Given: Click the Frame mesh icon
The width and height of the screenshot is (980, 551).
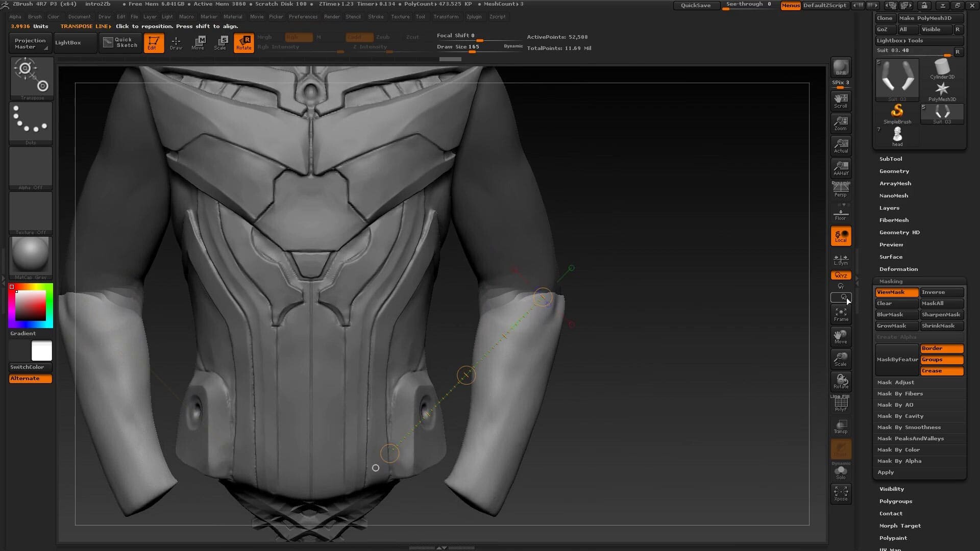Looking at the screenshot, I should (x=841, y=314).
